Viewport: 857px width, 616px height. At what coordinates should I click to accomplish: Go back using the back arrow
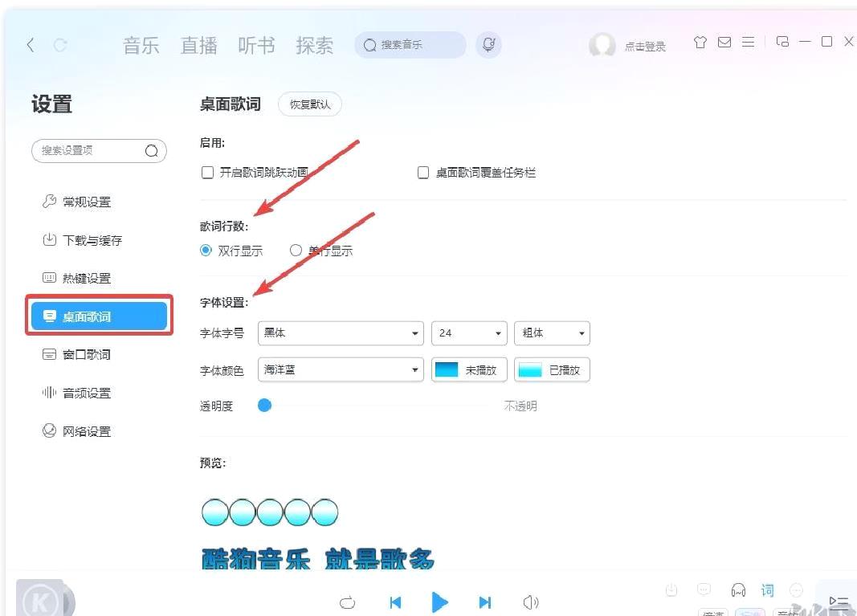click(x=31, y=45)
